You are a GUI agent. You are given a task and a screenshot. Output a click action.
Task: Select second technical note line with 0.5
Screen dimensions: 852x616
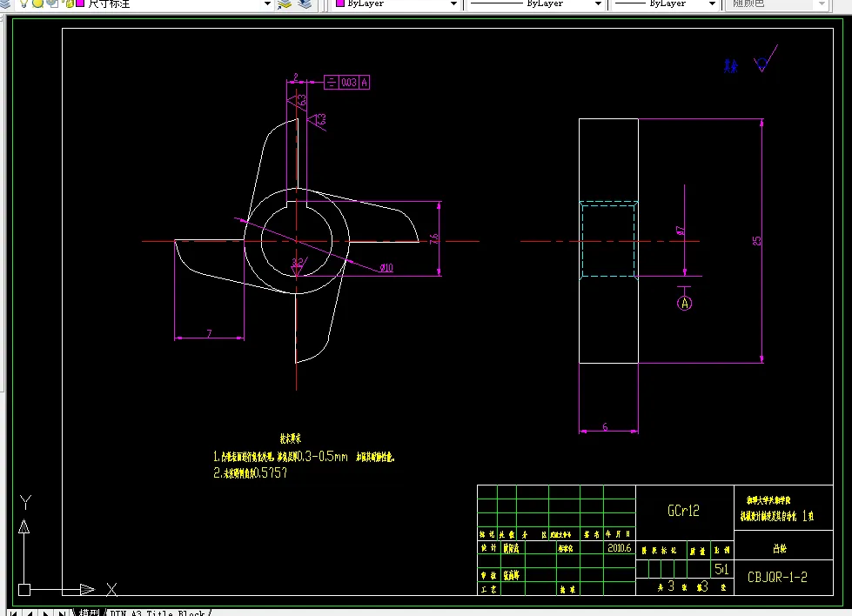(251, 473)
